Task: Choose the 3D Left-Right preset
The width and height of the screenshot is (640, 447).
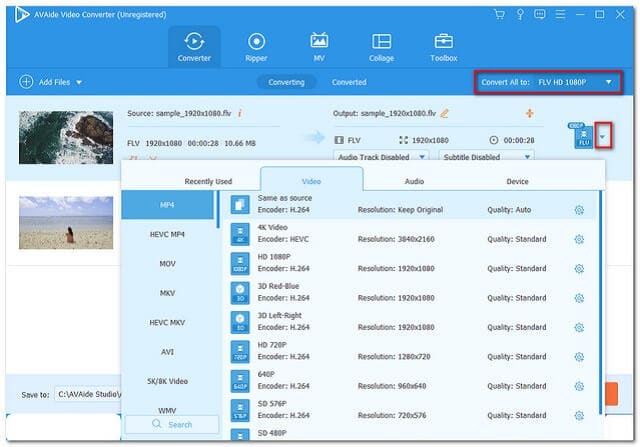Action: click(x=409, y=322)
